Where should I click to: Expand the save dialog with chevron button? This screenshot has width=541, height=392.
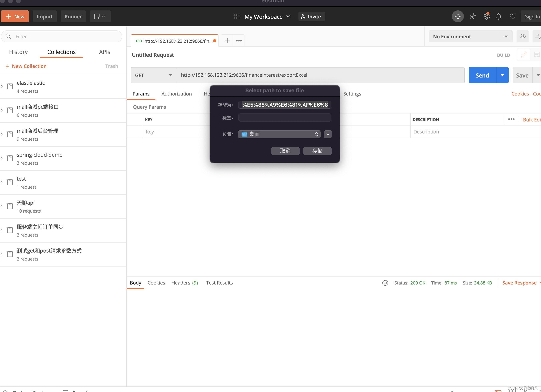[327, 134]
